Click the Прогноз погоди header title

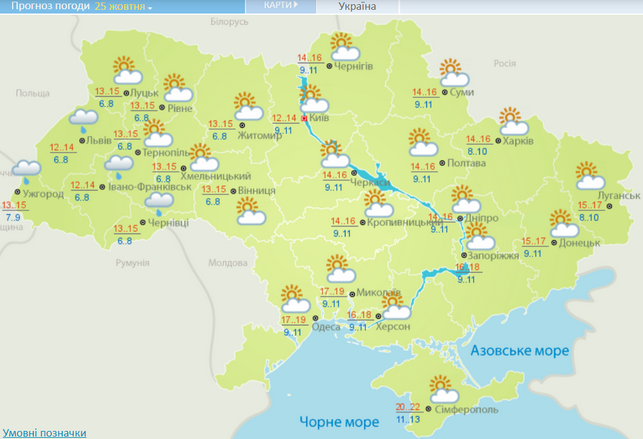(x=44, y=6)
